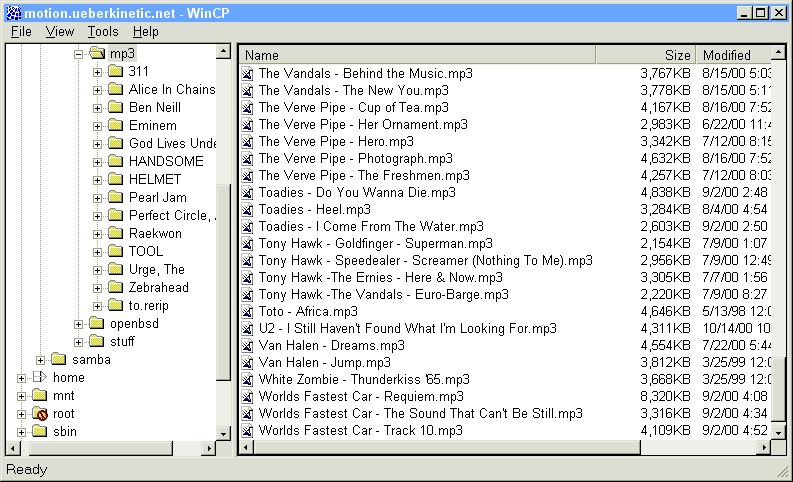Click the home folder link icon
This screenshot has width=793, height=482.
40,378
